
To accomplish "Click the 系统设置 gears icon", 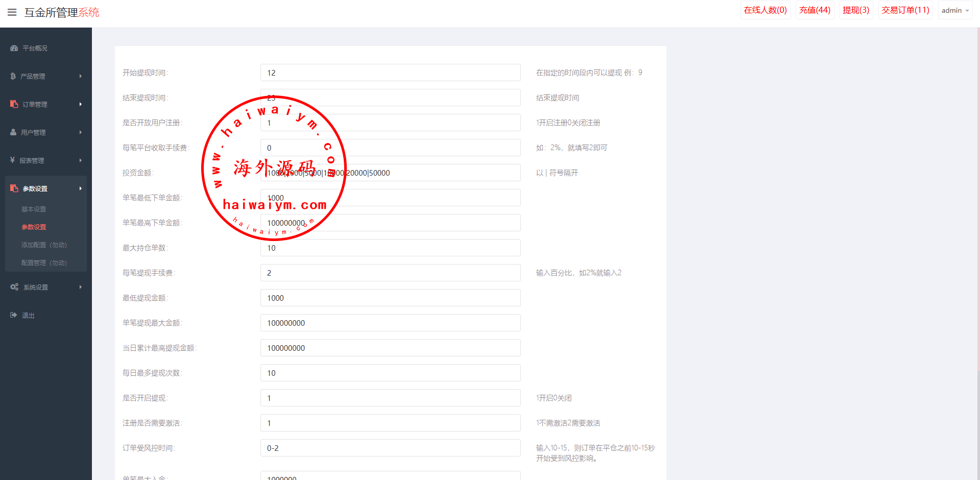I will tap(14, 287).
